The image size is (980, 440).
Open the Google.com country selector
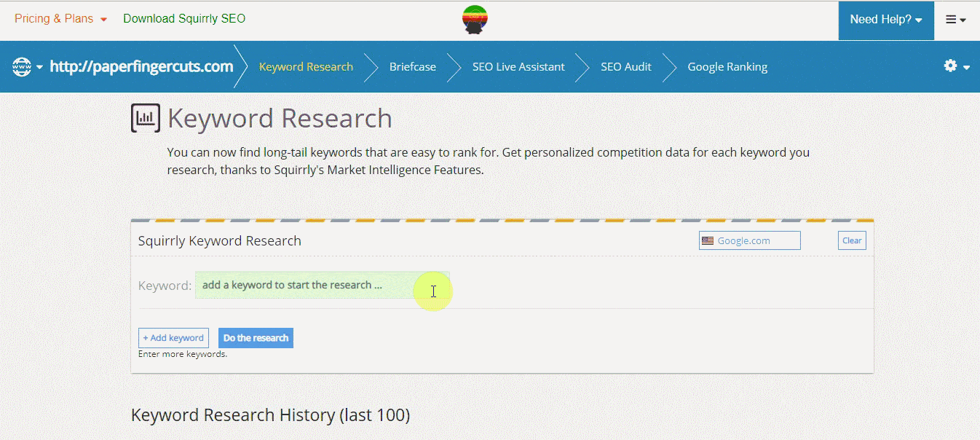(x=749, y=240)
